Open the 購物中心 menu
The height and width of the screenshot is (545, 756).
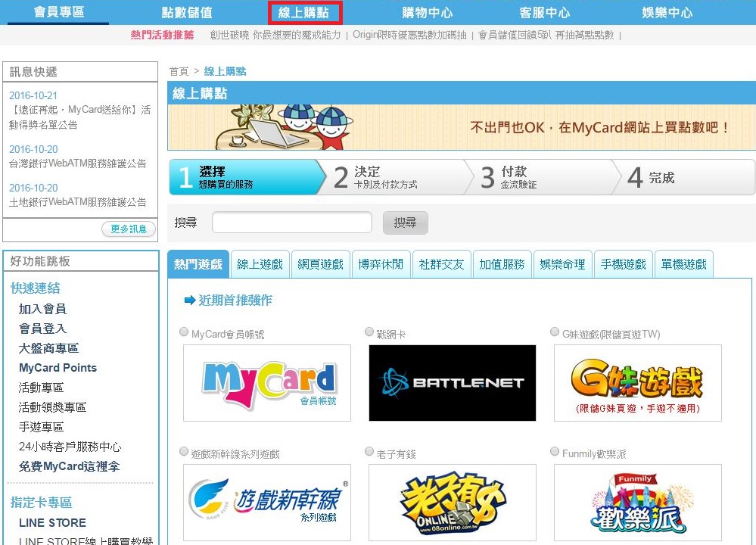point(427,12)
